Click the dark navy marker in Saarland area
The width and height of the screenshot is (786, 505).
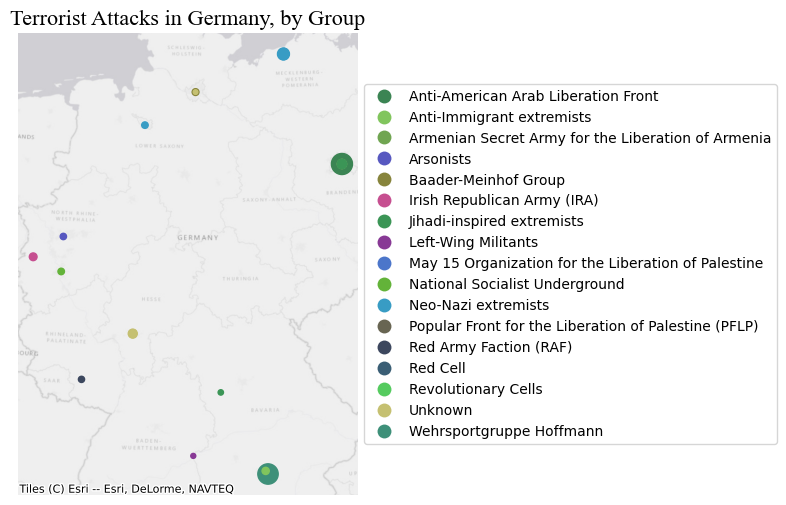81,379
